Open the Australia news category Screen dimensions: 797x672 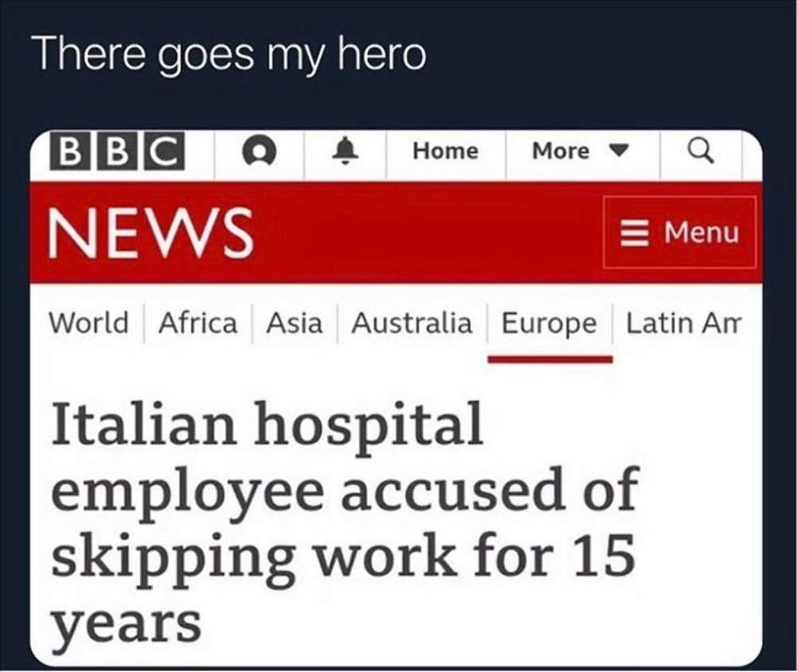pyautogui.click(x=412, y=323)
